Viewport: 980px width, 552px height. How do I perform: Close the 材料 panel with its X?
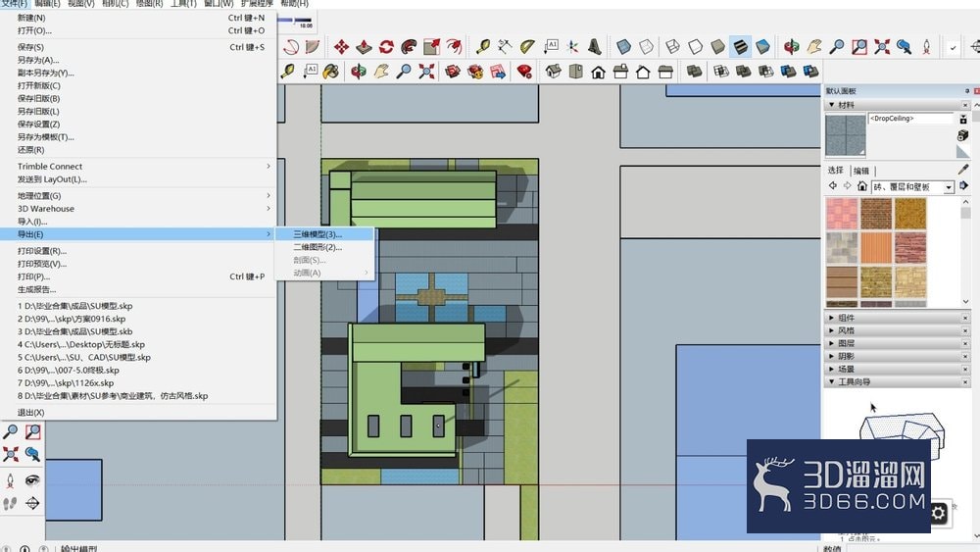pyautogui.click(x=965, y=105)
